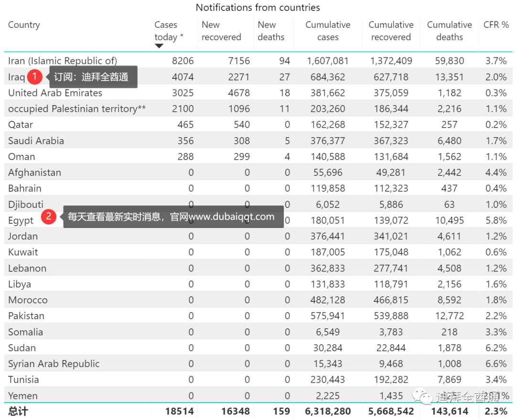Viewport: 516px width, 420px height.
Task: Click Iraq cumulative recovered 627,718
Action: (x=391, y=77)
